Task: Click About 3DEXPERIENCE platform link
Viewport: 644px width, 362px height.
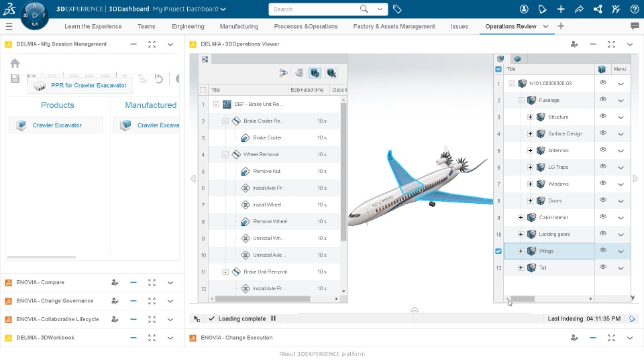Action: click(x=322, y=354)
